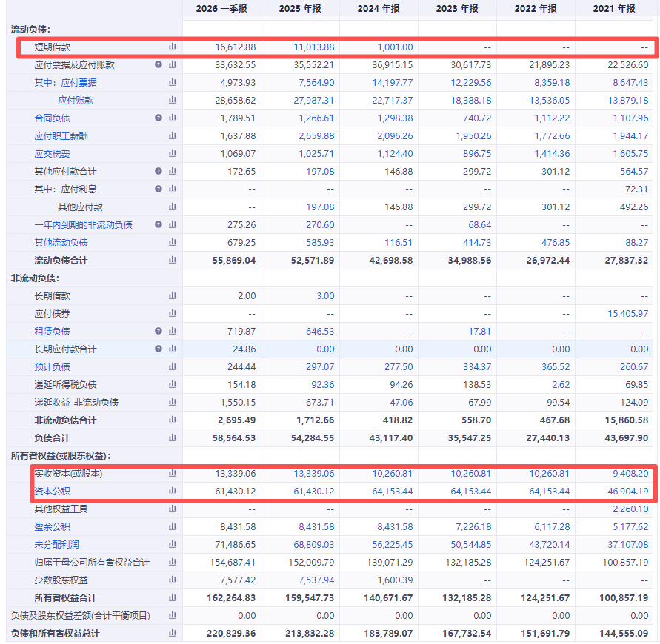The image size is (660, 644).
Task: Open the 其中：应付票据 item link
Action: point(65,82)
